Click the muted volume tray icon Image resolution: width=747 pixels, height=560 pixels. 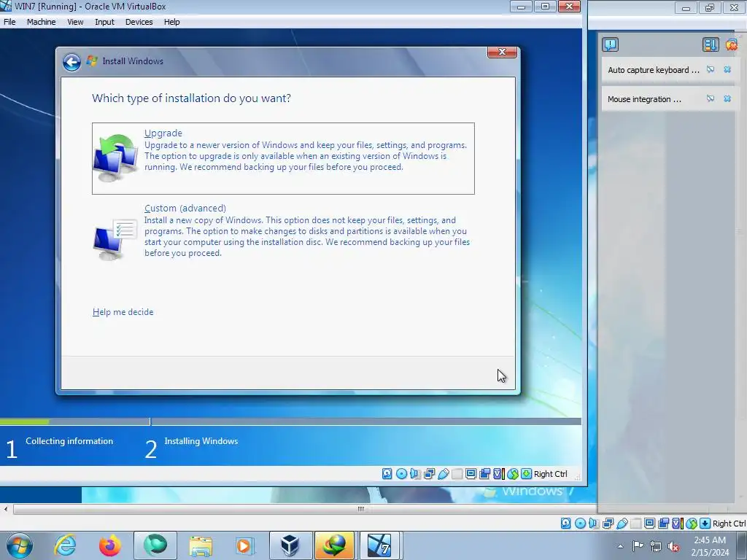click(x=673, y=546)
